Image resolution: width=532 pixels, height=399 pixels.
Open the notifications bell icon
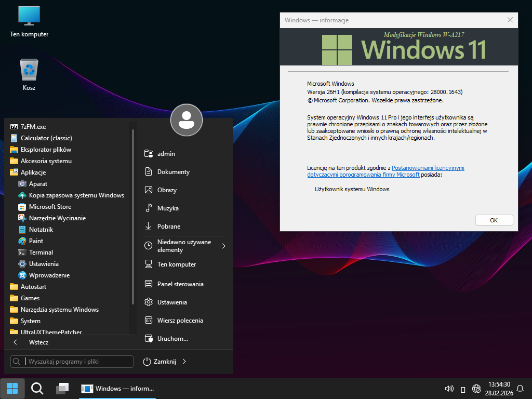point(520,389)
